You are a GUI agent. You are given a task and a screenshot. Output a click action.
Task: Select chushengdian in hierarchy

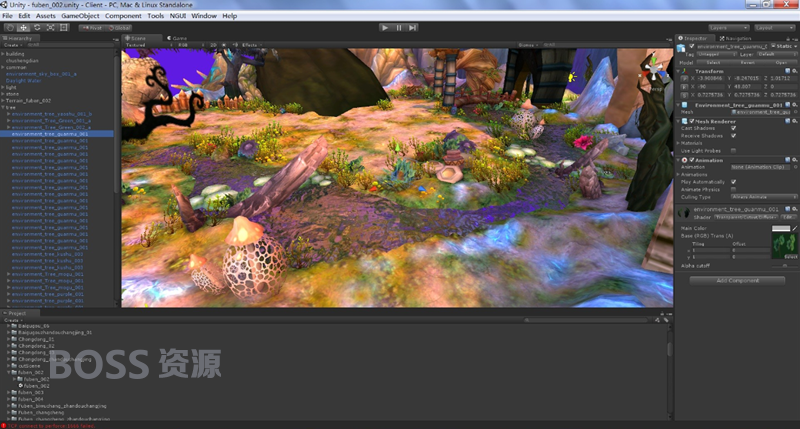(22, 60)
